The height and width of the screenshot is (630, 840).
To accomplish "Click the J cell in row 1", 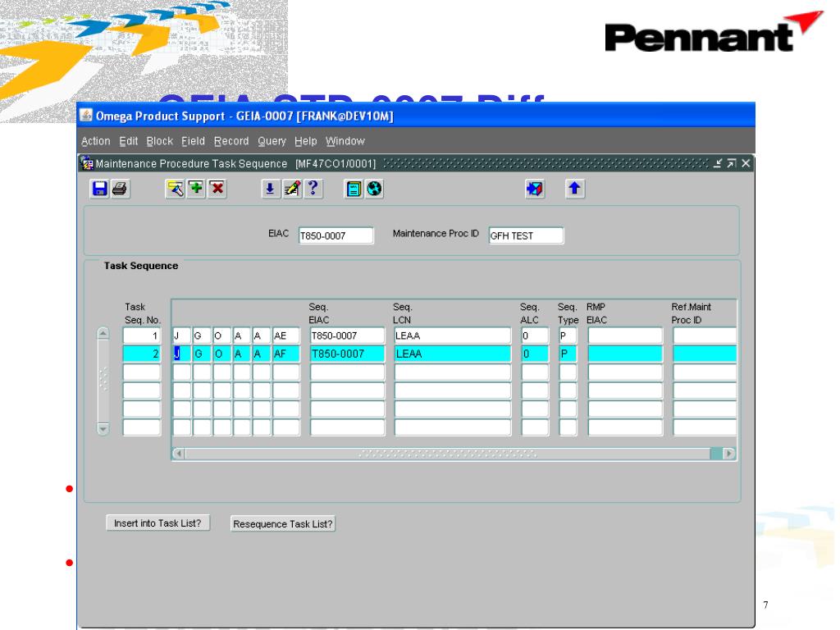I will (x=181, y=336).
